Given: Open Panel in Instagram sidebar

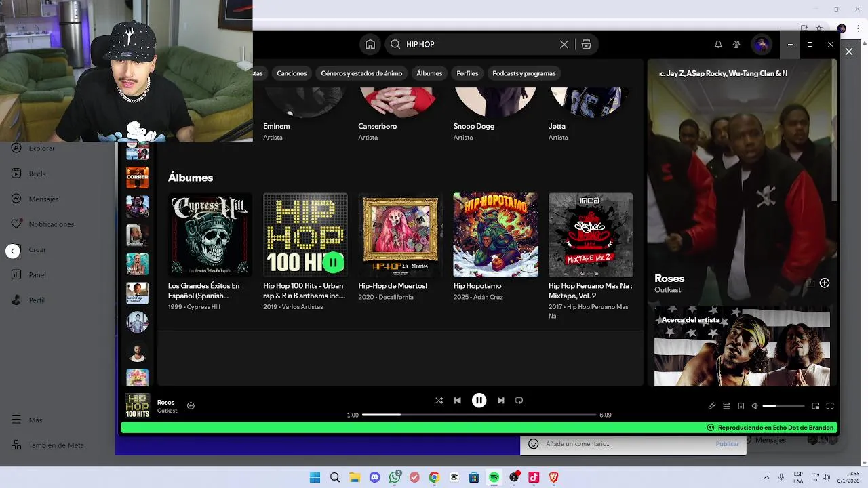Looking at the screenshot, I should (28, 275).
